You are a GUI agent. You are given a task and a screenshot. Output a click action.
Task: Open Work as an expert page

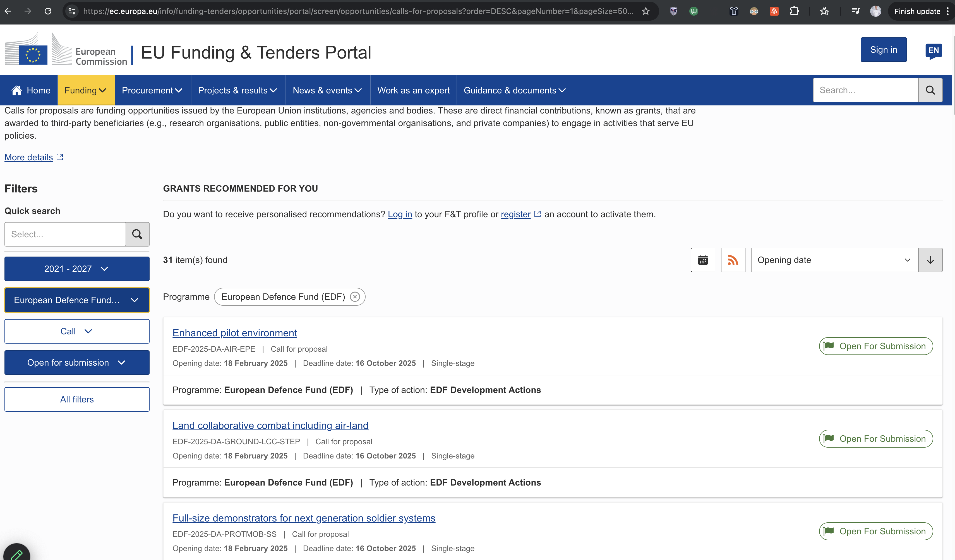click(x=414, y=90)
